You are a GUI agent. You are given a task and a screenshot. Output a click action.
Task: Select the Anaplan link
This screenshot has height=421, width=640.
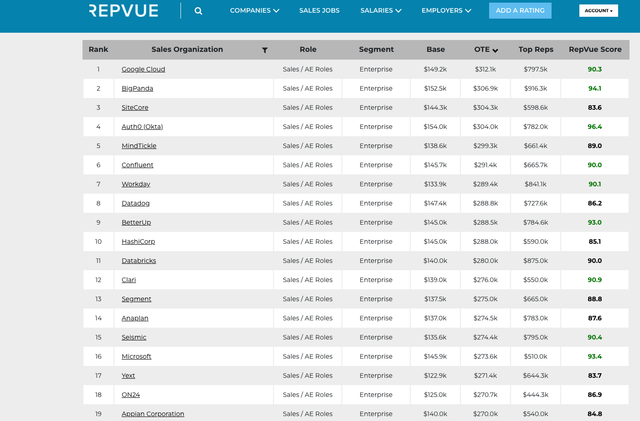[x=135, y=318]
